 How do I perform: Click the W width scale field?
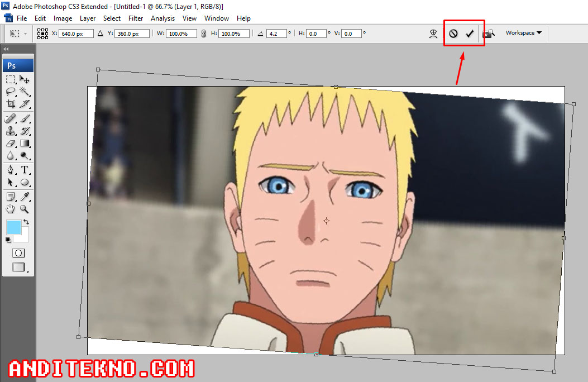(x=181, y=34)
